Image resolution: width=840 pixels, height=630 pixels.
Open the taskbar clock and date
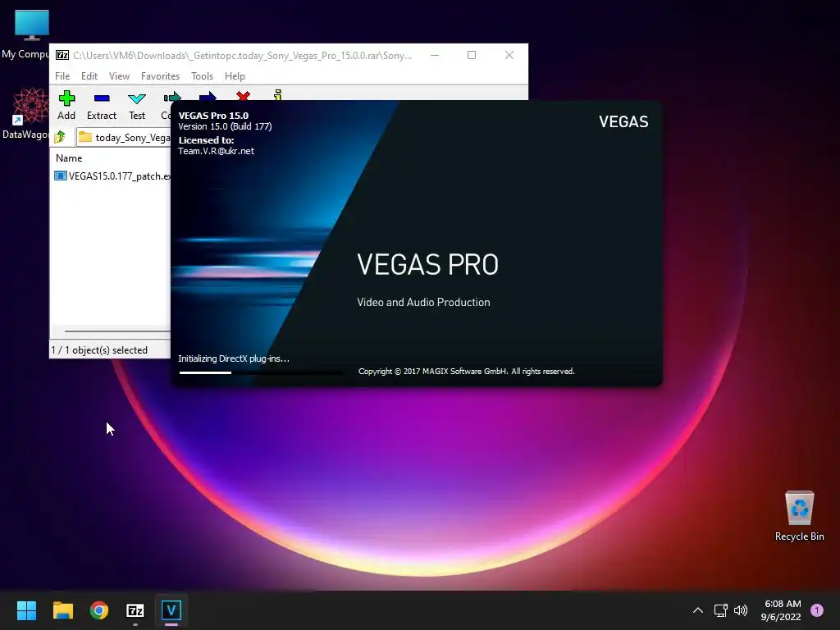(x=781, y=610)
